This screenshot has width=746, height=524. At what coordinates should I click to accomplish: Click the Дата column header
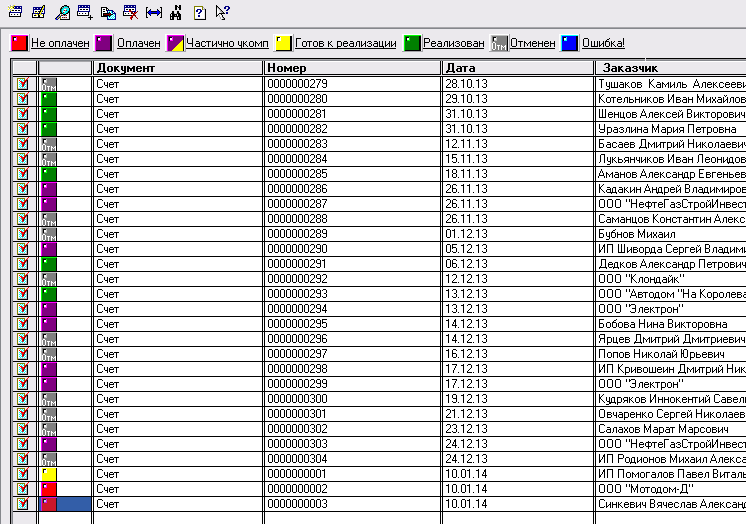518,68
